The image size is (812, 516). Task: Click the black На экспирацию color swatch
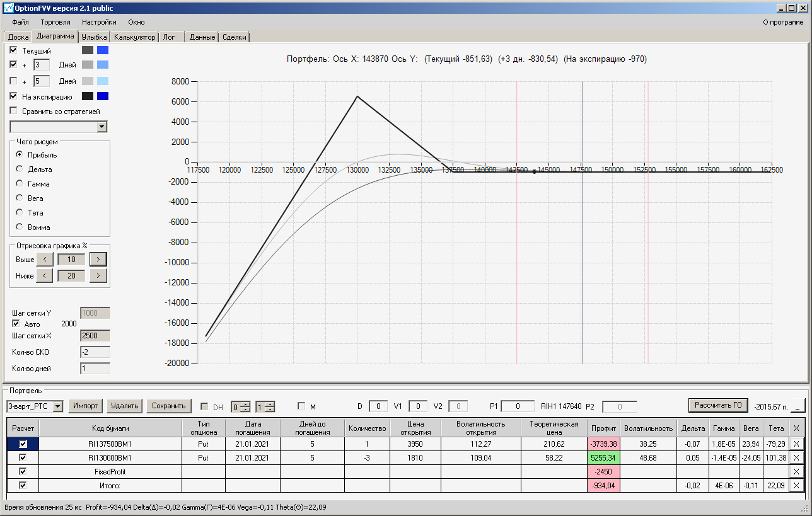(x=87, y=96)
